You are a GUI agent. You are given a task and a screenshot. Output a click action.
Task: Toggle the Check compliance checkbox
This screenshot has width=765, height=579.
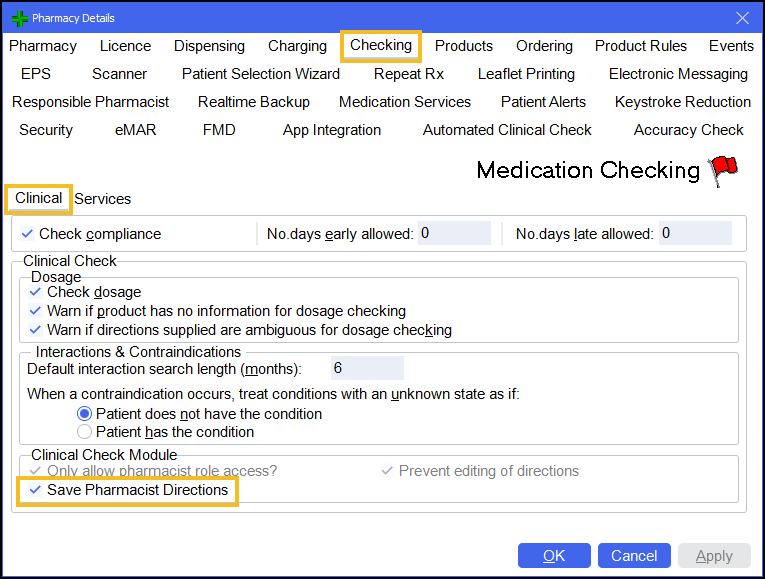click(x=28, y=234)
